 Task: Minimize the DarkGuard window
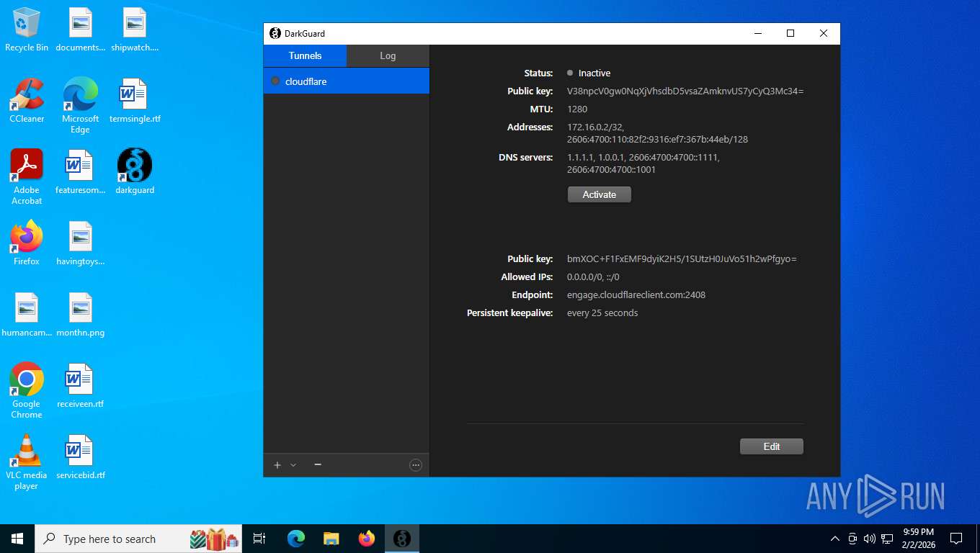tap(757, 33)
